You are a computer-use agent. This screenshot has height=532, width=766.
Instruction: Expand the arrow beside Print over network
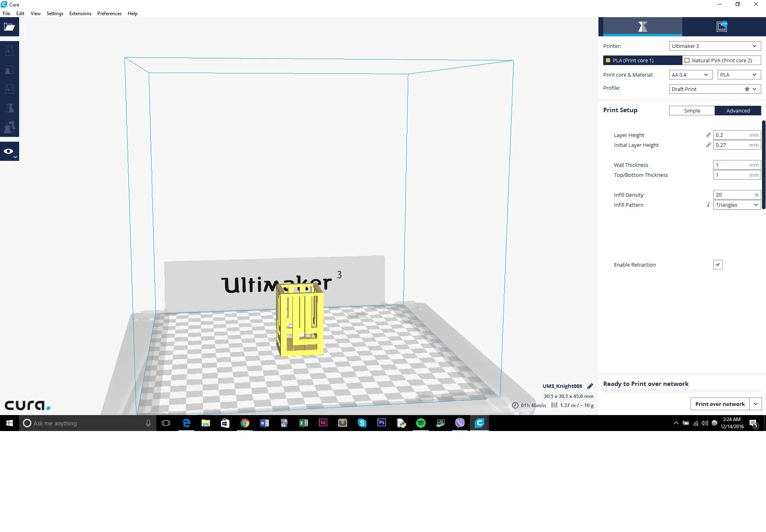(x=756, y=404)
